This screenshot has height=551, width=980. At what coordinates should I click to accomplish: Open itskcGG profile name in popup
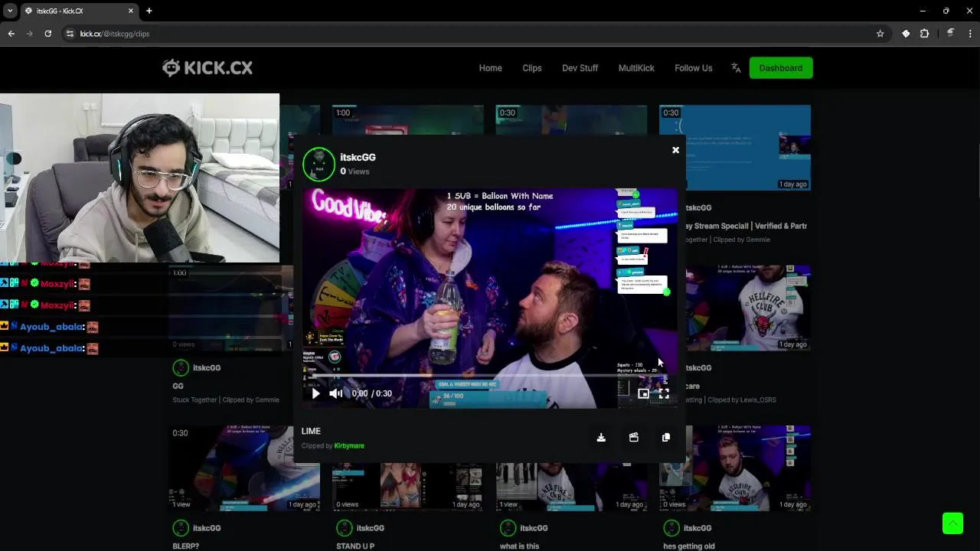(x=358, y=157)
